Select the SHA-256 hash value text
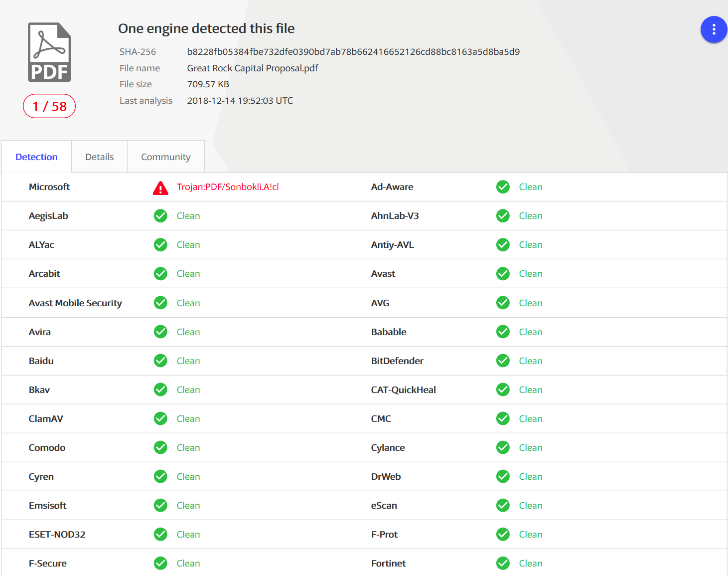The image size is (728, 576). pyautogui.click(x=353, y=51)
